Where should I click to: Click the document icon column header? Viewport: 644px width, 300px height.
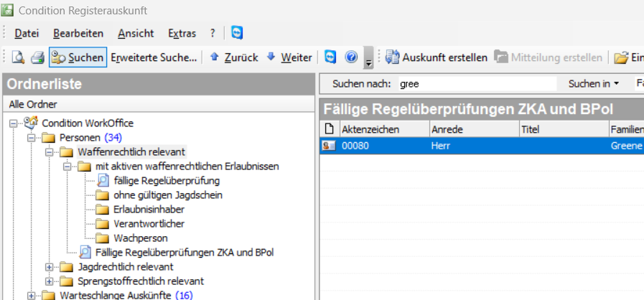pyautogui.click(x=330, y=129)
